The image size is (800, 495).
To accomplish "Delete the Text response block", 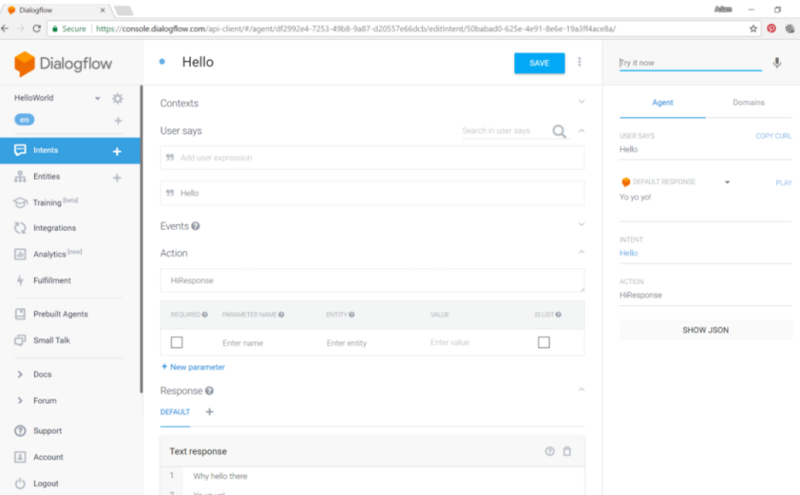I will pos(567,451).
